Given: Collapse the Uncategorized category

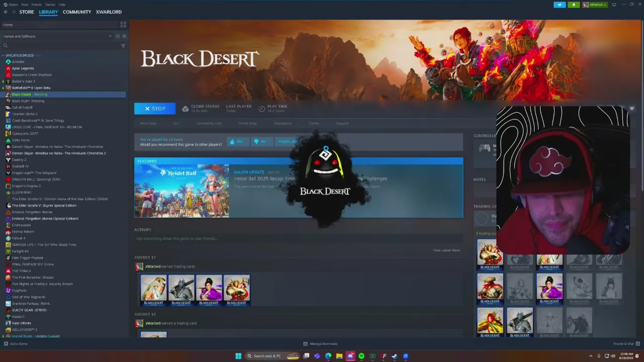Looking at the screenshot, I should click(x=3, y=55).
